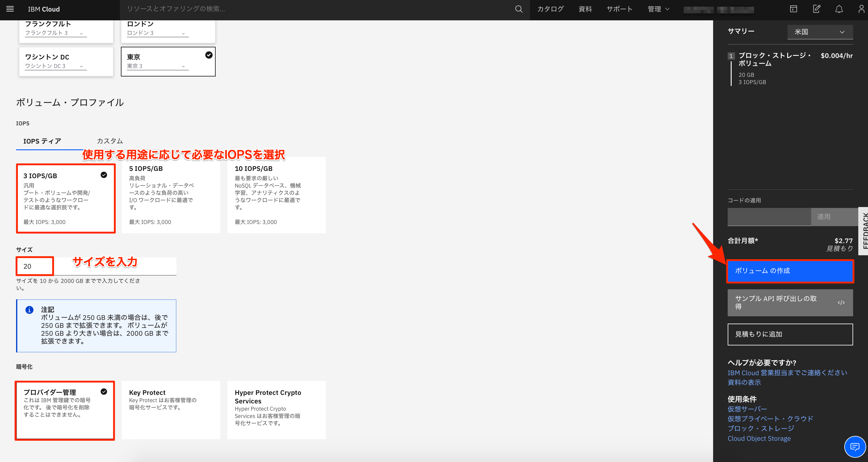
Task: Open the user account profile icon
Action: (x=862, y=9)
